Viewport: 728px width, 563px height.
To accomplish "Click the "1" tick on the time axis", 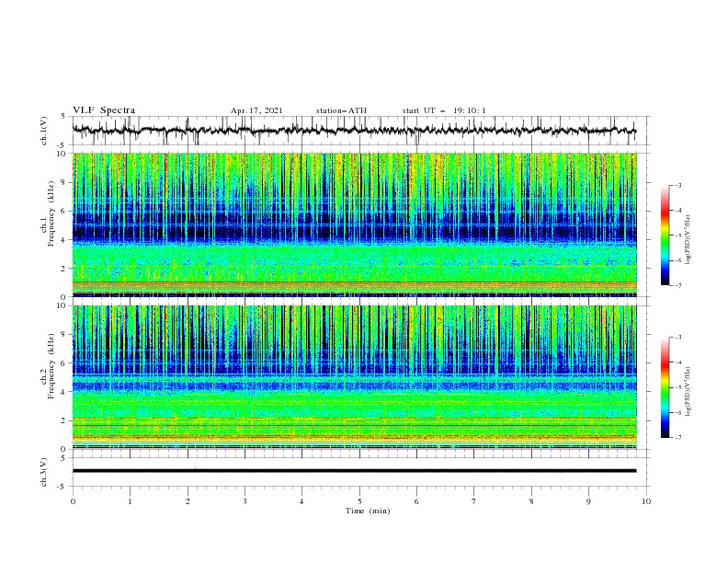I will pyautogui.click(x=130, y=501).
